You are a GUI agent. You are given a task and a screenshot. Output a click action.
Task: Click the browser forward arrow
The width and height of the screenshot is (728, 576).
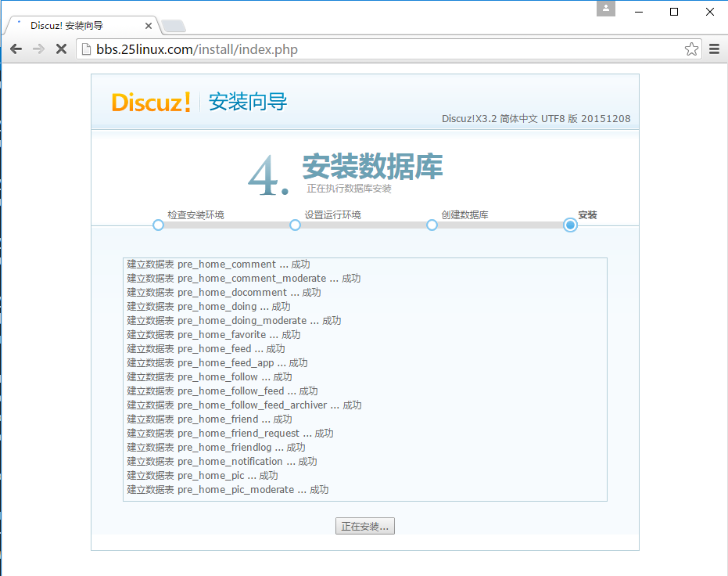coord(38,49)
